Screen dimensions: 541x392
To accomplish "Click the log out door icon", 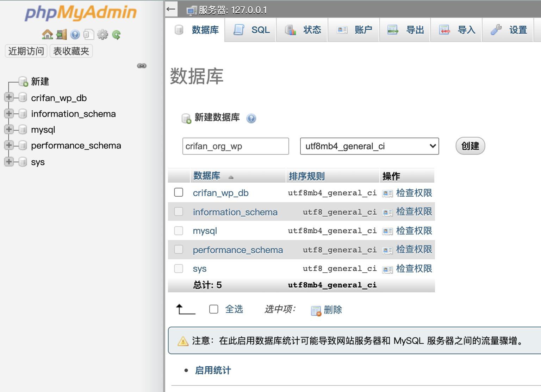I will pyautogui.click(x=61, y=34).
